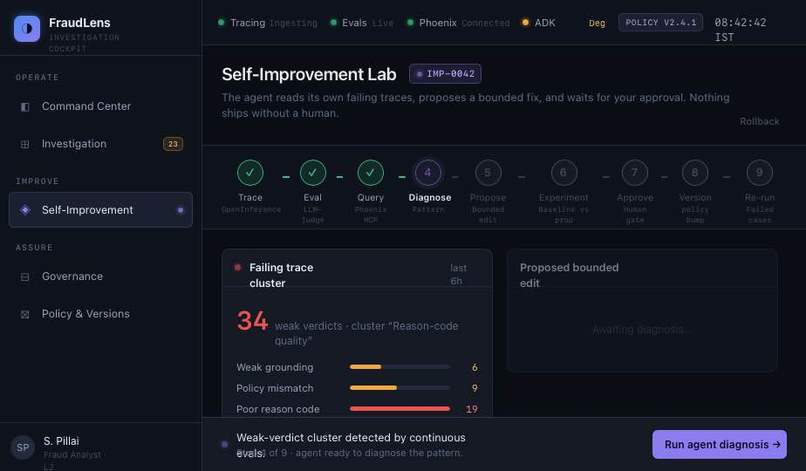Click the Command Center sidebar icon
This screenshot has width=806, height=471.
click(x=25, y=107)
